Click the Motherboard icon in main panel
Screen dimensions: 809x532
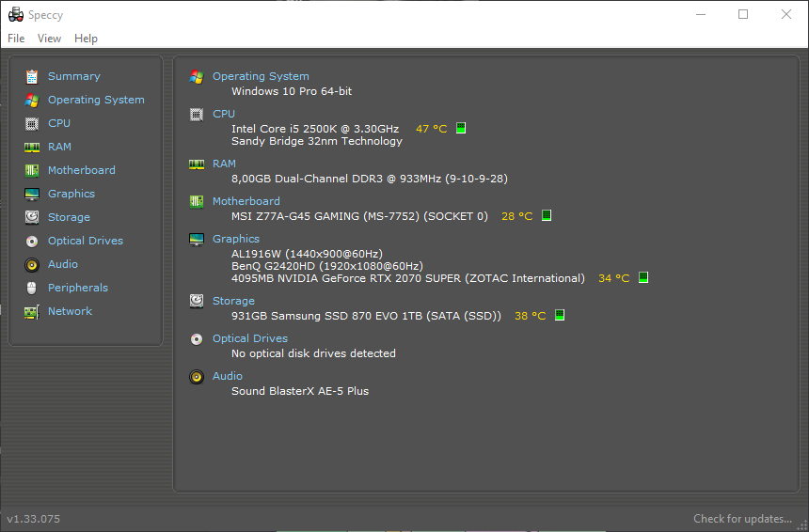coord(197,201)
